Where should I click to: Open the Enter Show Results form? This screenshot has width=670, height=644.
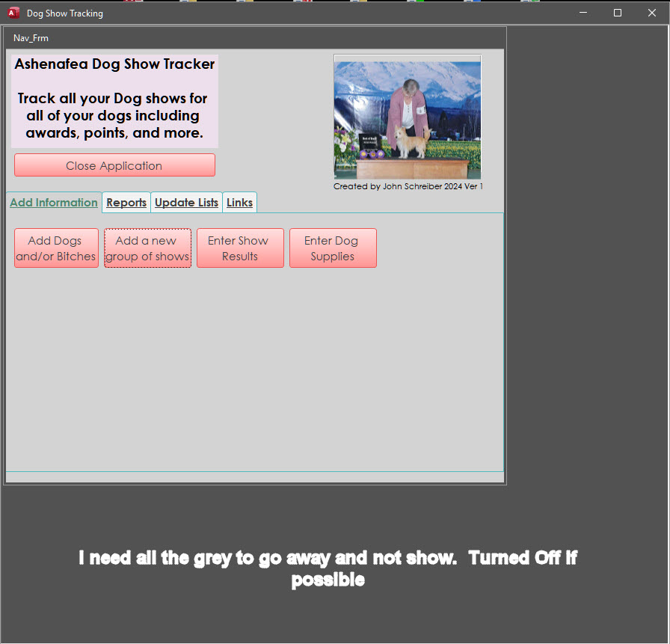click(239, 248)
